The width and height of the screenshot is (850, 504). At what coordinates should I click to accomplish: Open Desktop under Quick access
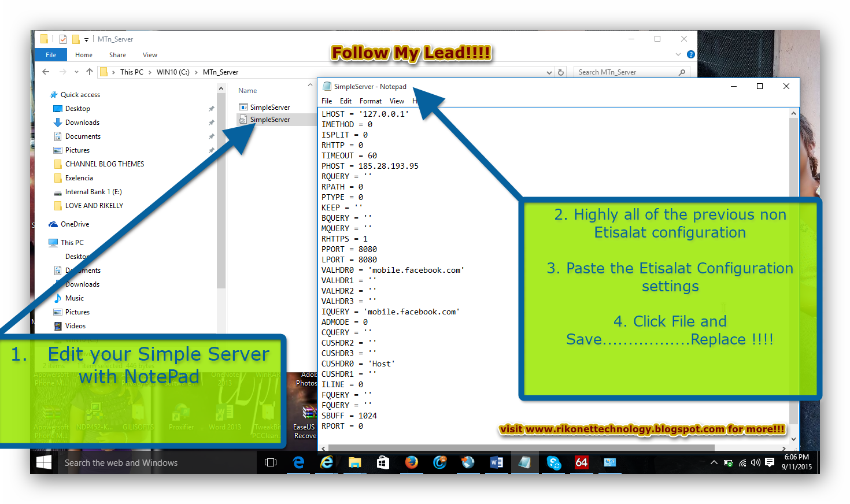click(77, 109)
